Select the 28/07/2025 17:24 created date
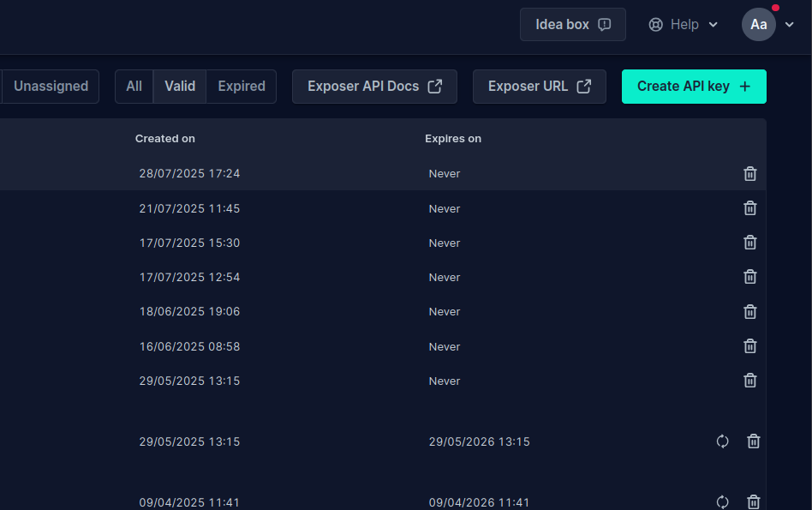Image resolution: width=812 pixels, height=510 pixels. 189,174
